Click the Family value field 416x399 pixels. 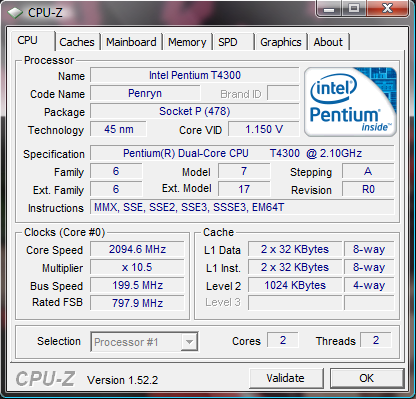pyautogui.click(x=116, y=171)
